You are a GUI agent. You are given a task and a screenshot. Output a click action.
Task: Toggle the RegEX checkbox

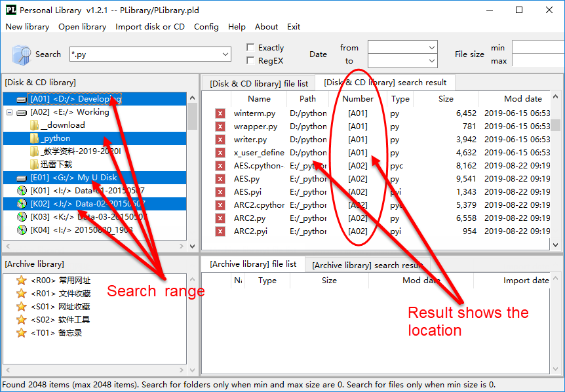coord(250,61)
